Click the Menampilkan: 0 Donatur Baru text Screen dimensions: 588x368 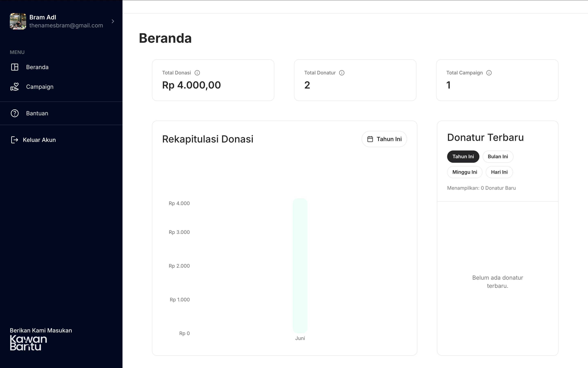click(481, 188)
